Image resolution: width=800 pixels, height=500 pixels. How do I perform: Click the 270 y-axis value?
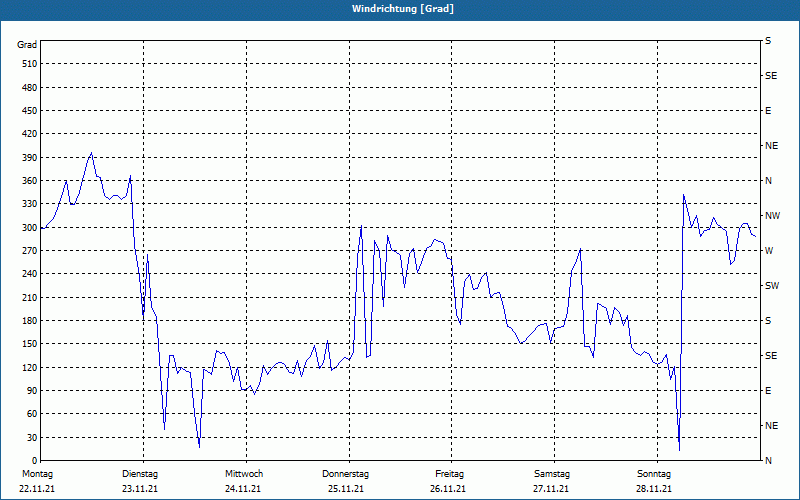(30, 251)
